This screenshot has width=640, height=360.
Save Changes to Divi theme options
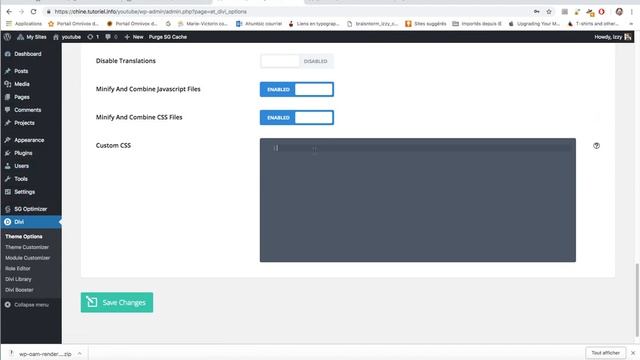tap(117, 302)
